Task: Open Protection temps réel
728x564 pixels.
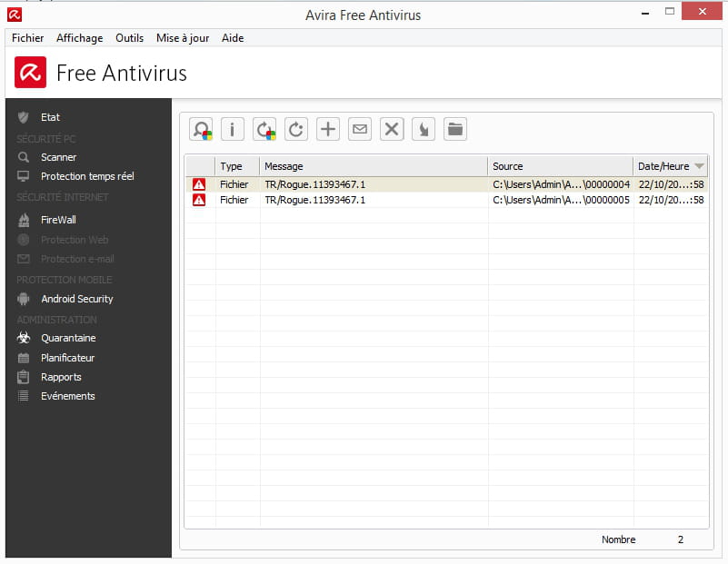Action: [x=87, y=176]
